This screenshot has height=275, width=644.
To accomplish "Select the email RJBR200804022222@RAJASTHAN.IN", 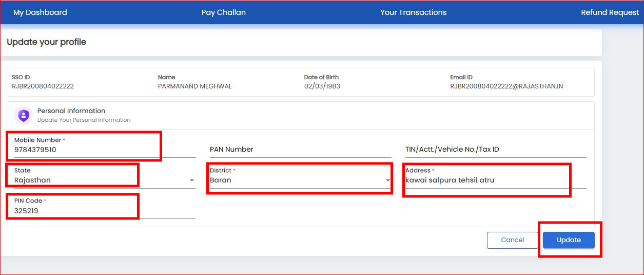I will pos(506,86).
